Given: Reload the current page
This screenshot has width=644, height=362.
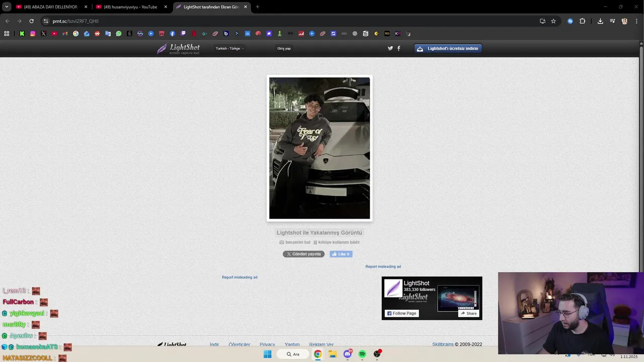Looking at the screenshot, I should (31, 21).
